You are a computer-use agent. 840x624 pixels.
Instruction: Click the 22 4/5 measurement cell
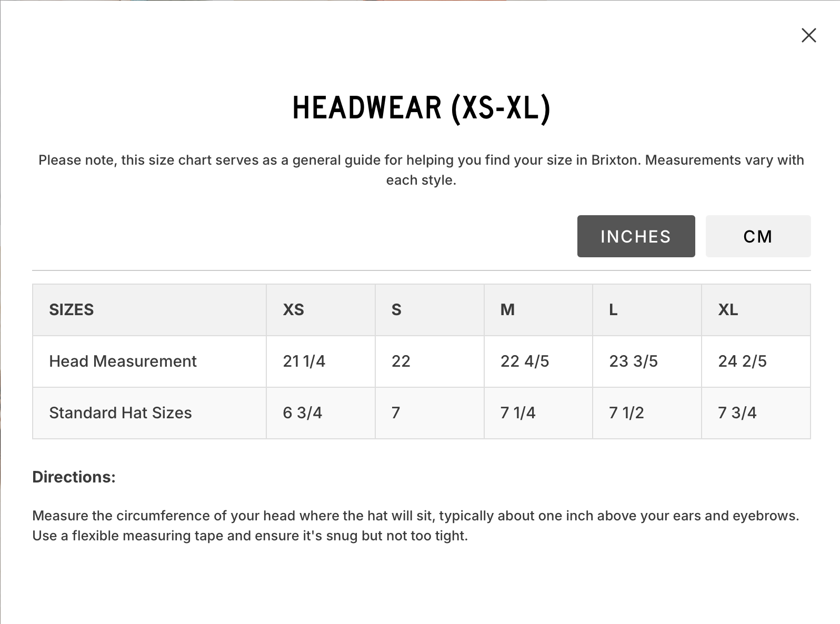click(x=525, y=361)
